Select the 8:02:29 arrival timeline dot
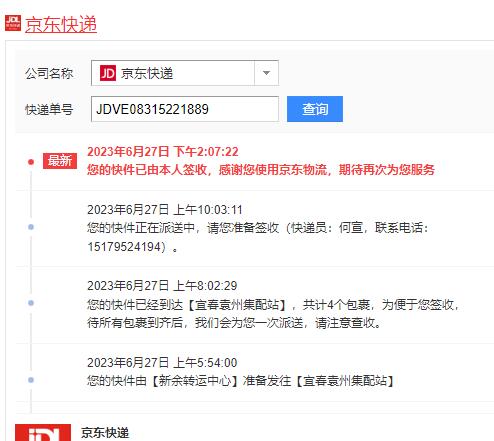Viewport: 494px width, 441px height. pos(31,303)
